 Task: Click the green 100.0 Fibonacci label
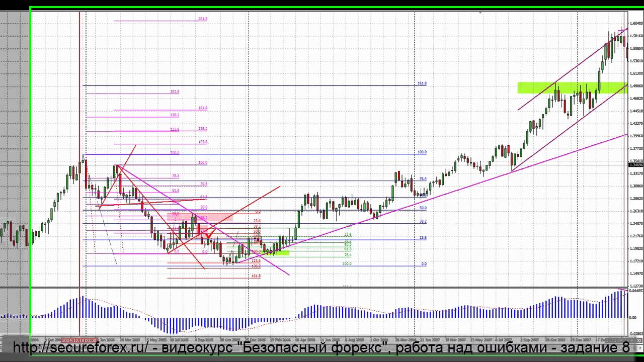click(347, 263)
